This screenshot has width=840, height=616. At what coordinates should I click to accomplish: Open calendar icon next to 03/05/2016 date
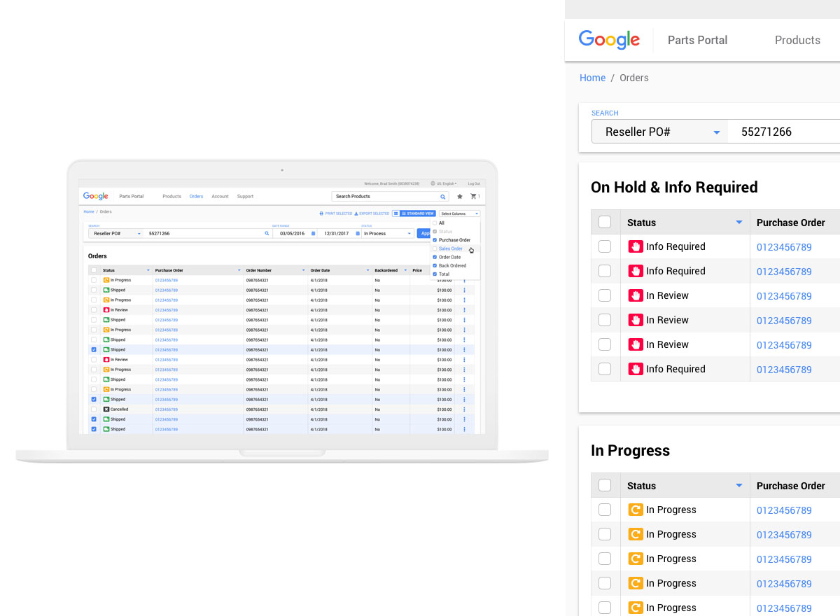pos(313,234)
